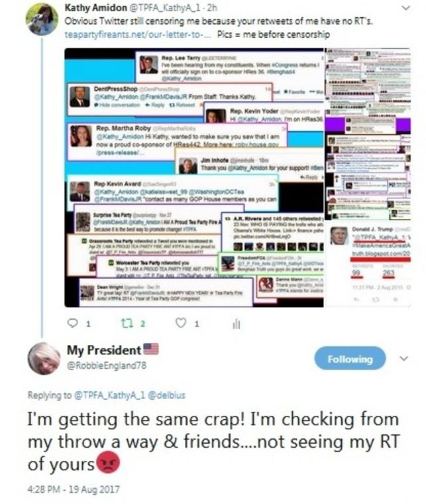Viewport: 426px width, 504px height.
Task: Open the @RobbieEngland78 handle
Action: point(107,365)
